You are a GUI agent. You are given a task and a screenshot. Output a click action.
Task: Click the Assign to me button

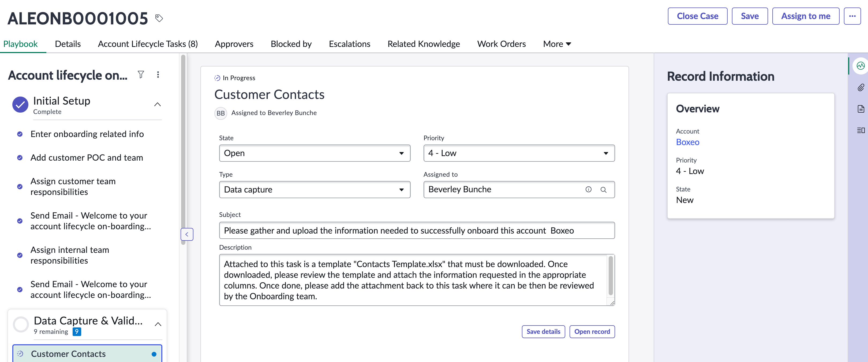pos(806,16)
